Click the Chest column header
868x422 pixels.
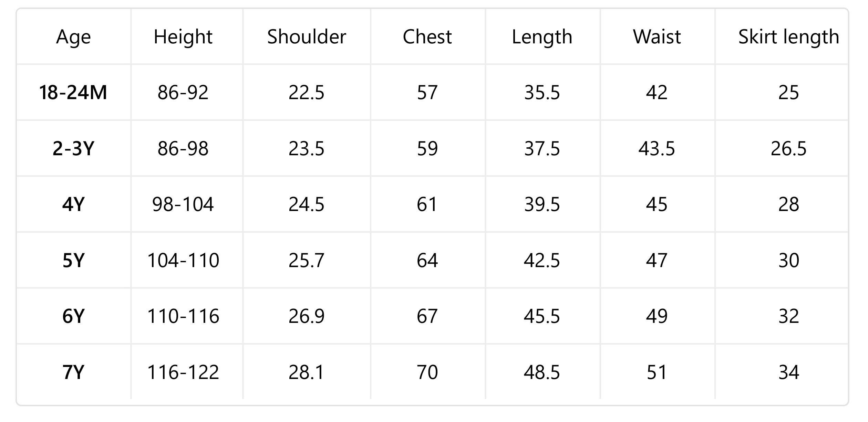coord(427,37)
